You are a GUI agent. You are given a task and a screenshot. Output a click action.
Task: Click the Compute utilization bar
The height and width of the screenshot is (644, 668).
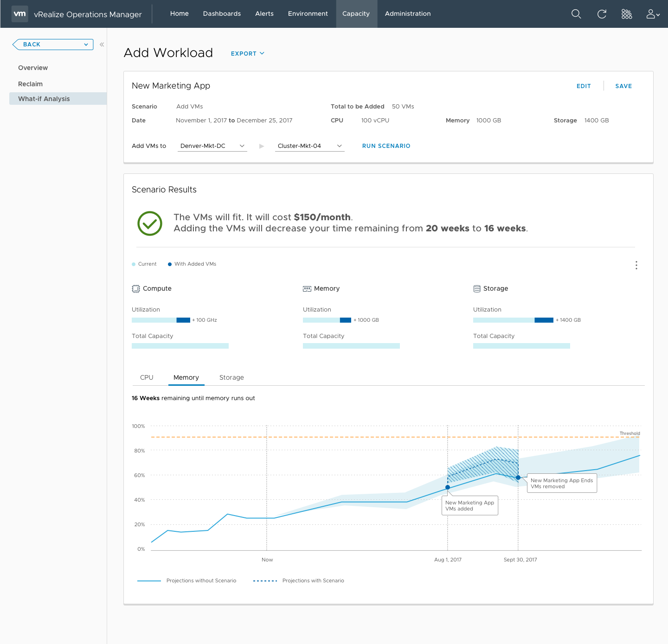(x=161, y=320)
